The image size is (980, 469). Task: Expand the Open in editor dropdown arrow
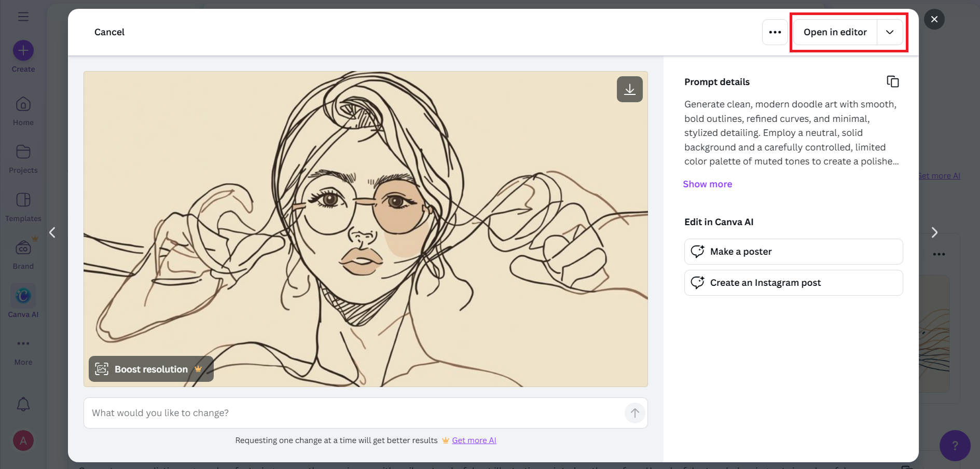pyautogui.click(x=889, y=32)
